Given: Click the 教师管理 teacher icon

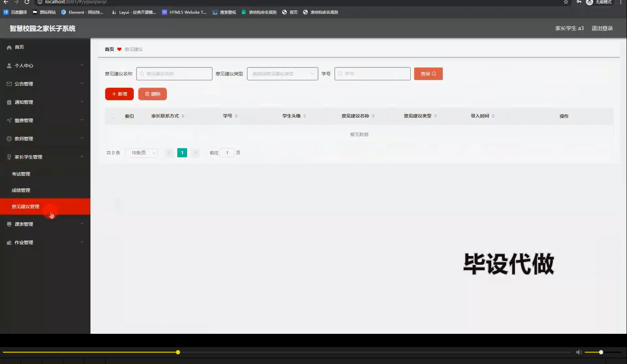Looking at the screenshot, I should 9,139.
